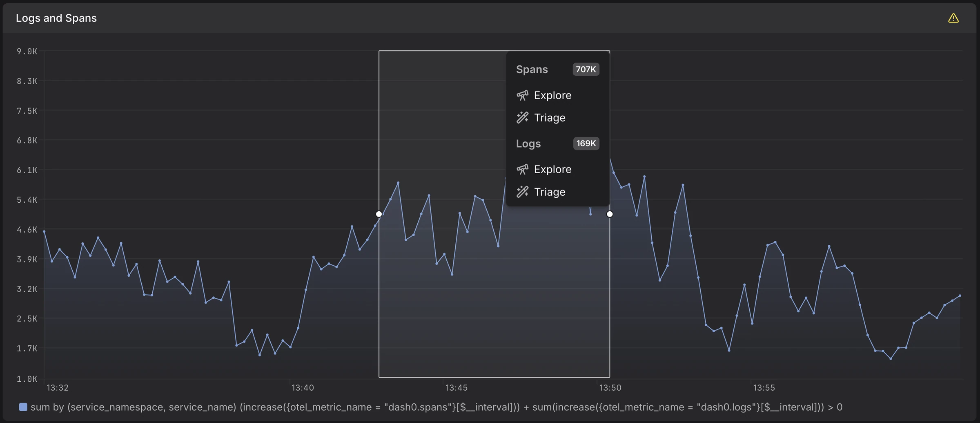Viewport: 980px width, 423px height.
Task: Click the magic wand icon beside Spans Triage
Action: pyautogui.click(x=522, y=118)
